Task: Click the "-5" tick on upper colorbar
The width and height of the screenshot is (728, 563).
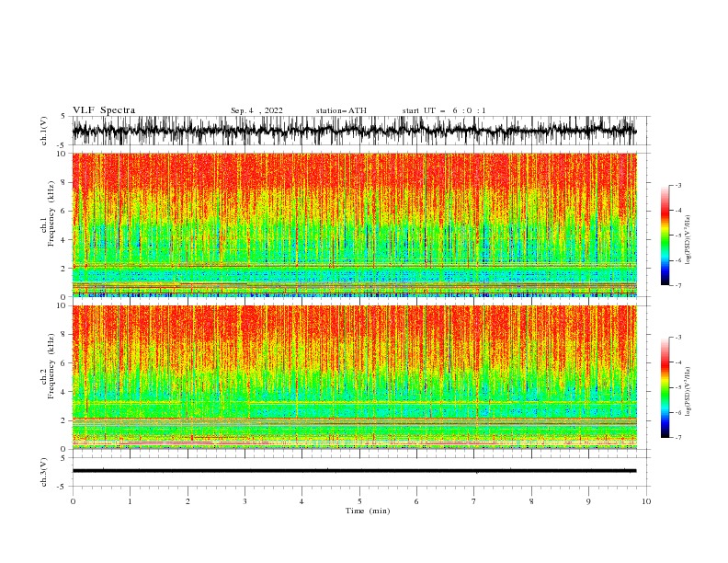Action: click(x=677, y=236)
